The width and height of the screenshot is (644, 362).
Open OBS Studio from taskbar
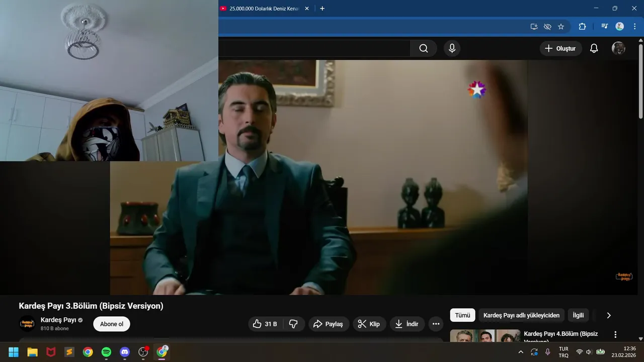point(143,352)
